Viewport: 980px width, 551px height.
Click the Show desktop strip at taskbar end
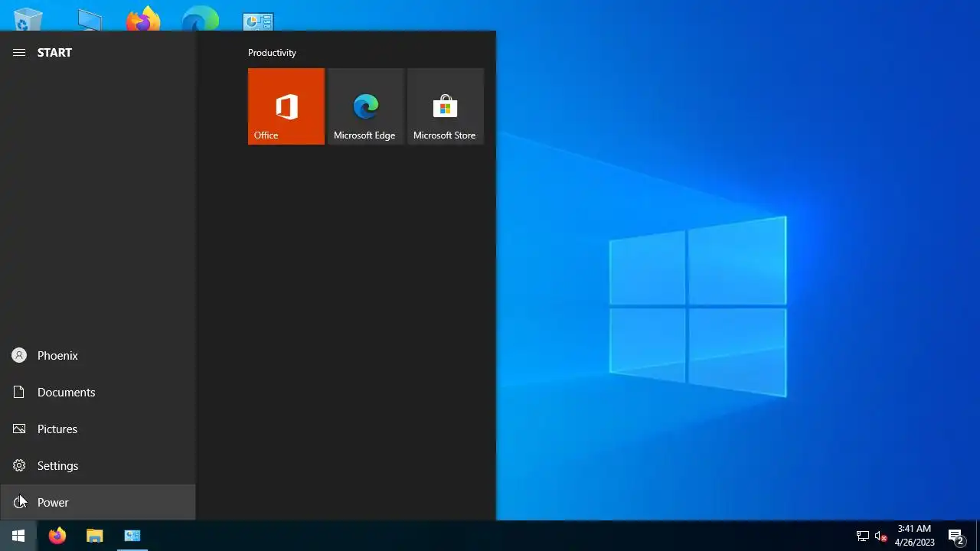978,536
